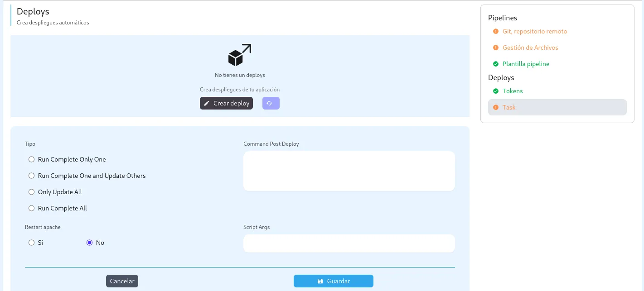Click the warning icon beside Task

click(495, 108)
